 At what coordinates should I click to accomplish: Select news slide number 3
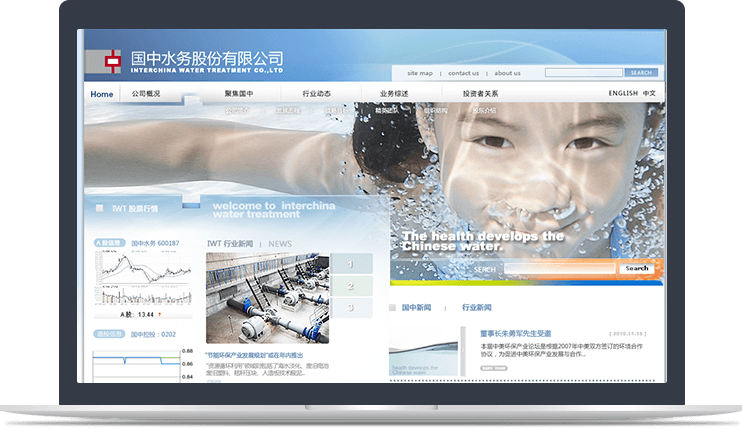(x=351, y=308)
